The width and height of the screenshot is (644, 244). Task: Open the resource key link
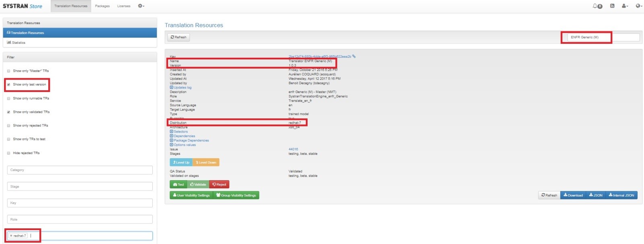click(320, 57)
